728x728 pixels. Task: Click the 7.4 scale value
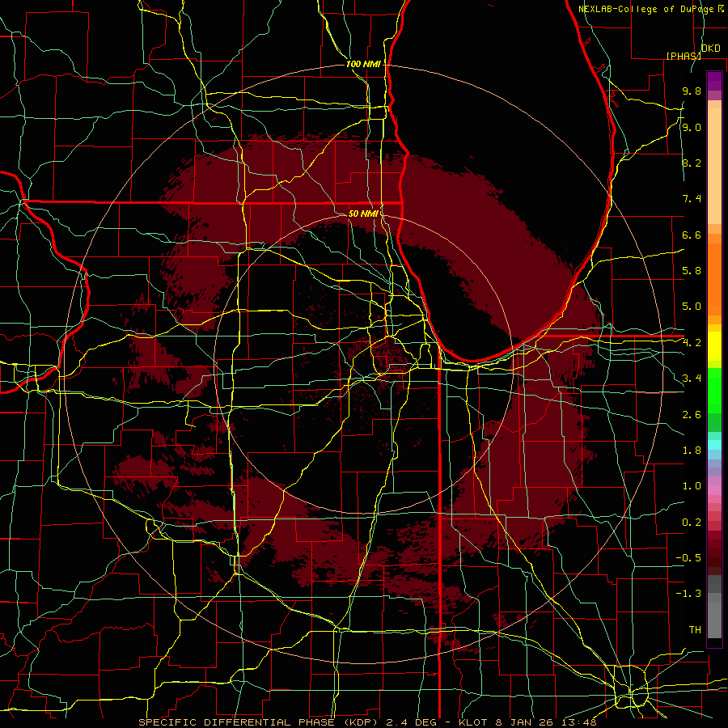[692, 199]
